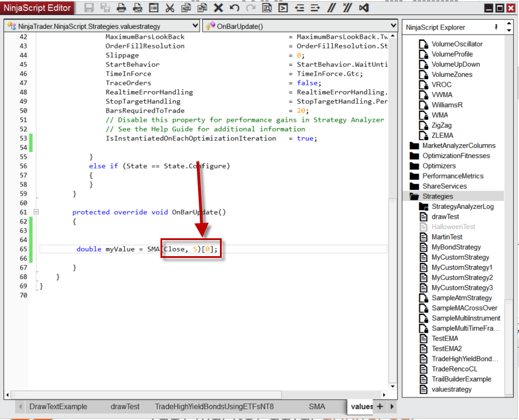Expand the PerformanceMetrics folder
Viewport: 519px width, 420px height.
coord(414,176)
